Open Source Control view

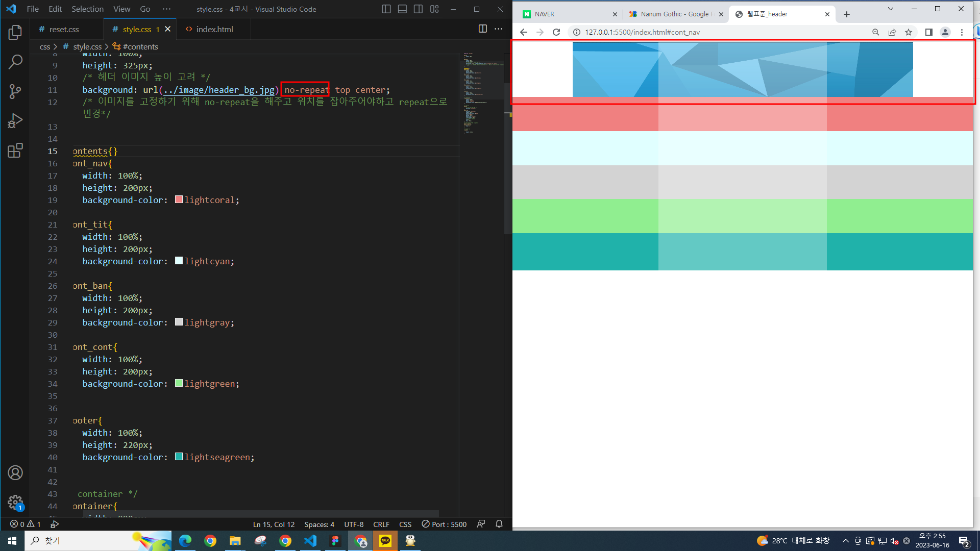15,91
